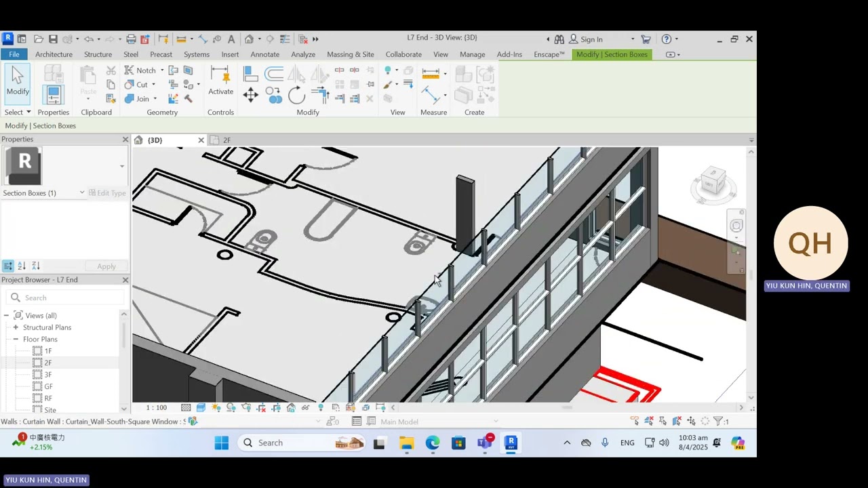Image resolution: width=868 pixels, height=488 pixels.
Task: Collapse the Views (all) tree node
Action: click(x=6, y=315)
